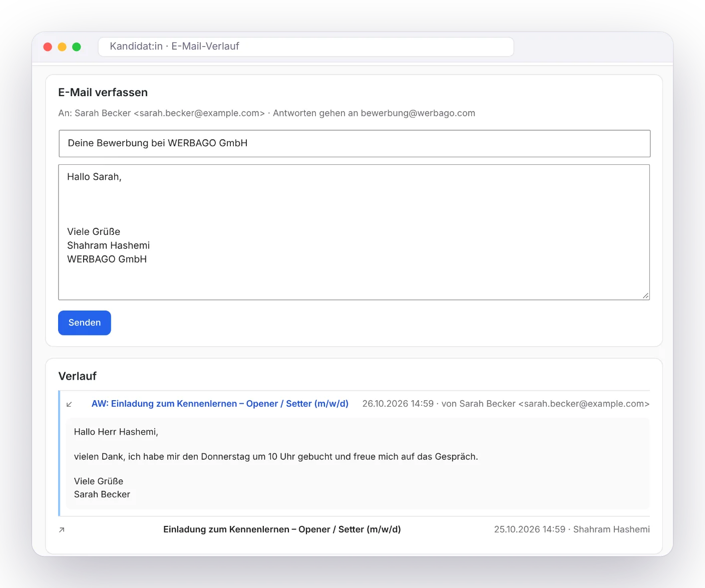Viewport: 705px width, 588px height.
Task: Click the red close window button
Action: [x=48, y=47]
